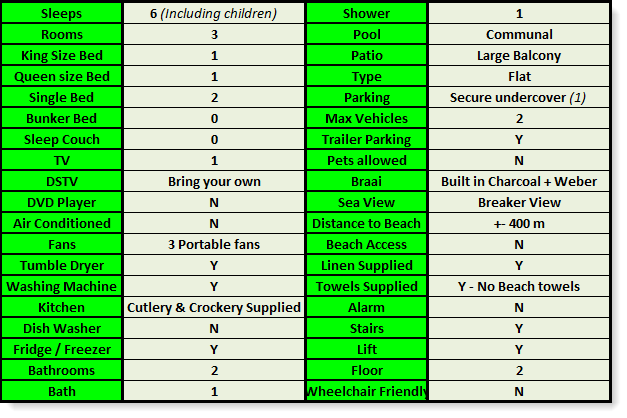Select the Pool 'Communal' value
The height and width of the screenshot is (418, 627).
[x=519, y=35]
